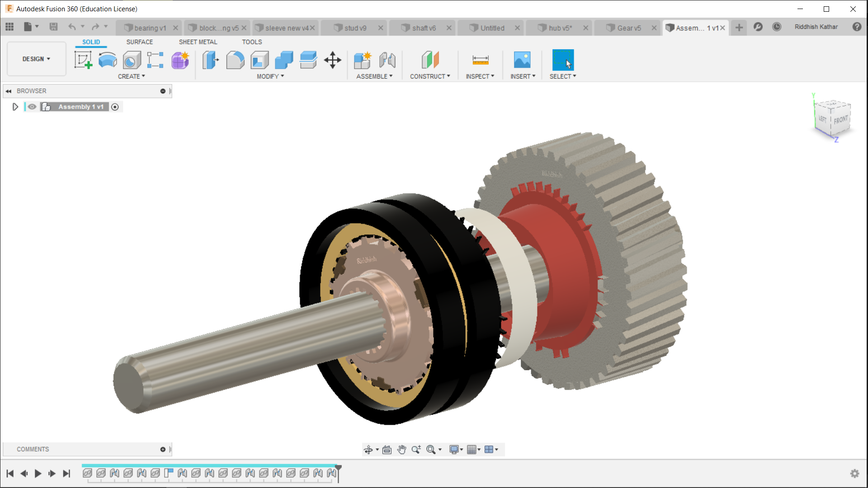Image resolution: width=868 pixels, height=488 pixels.
Task: Select the Shell tool
Action: coord(259,60)
